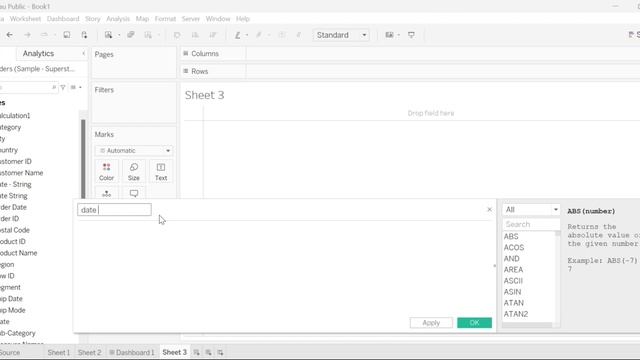
Task: Click the Redo forward arrow in toolbar
Action: tap(27, 35)
